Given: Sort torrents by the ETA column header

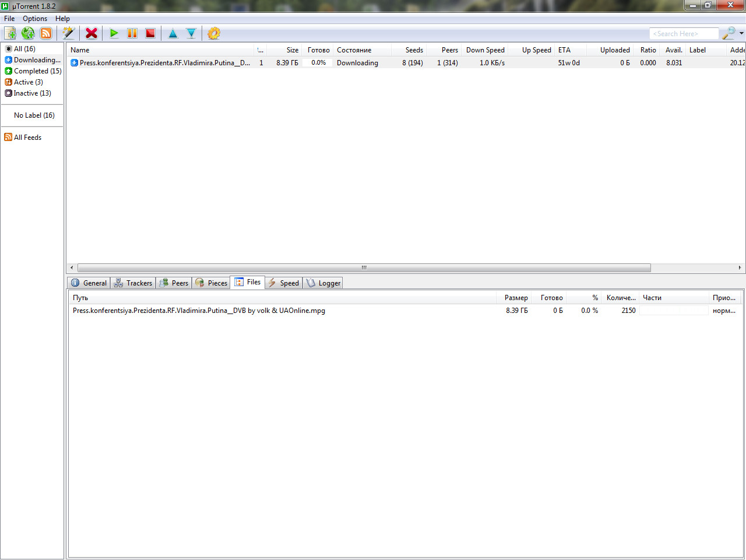Looking at the screenshot, I should 571,50.
